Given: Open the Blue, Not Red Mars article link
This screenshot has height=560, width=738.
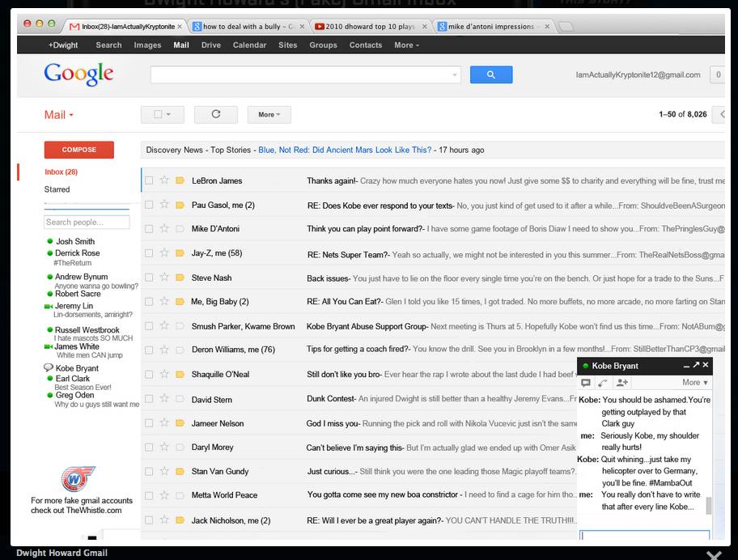Looking at the screenshot, I should point(345,150).
